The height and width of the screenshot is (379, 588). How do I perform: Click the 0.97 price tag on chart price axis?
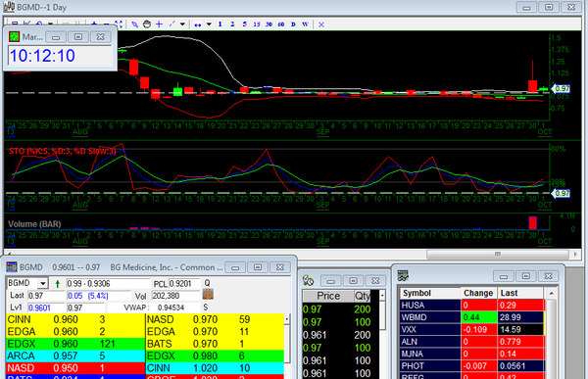click(x=561, y=89)
